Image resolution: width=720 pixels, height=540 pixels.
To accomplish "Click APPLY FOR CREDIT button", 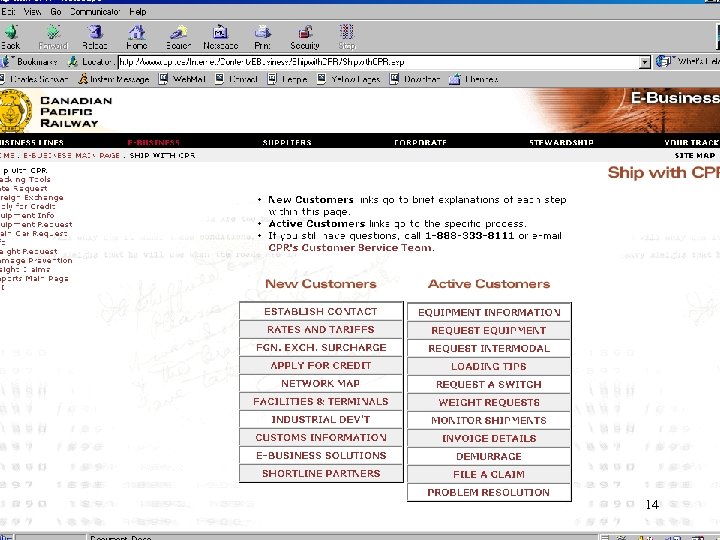I will (x=321, y=366).
